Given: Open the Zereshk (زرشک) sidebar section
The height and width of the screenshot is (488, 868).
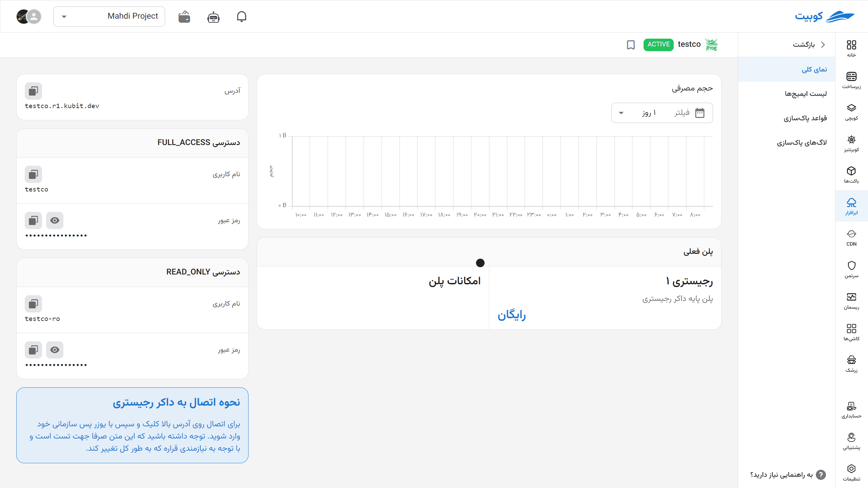Looking at the screenshot, I should (851, 364).
